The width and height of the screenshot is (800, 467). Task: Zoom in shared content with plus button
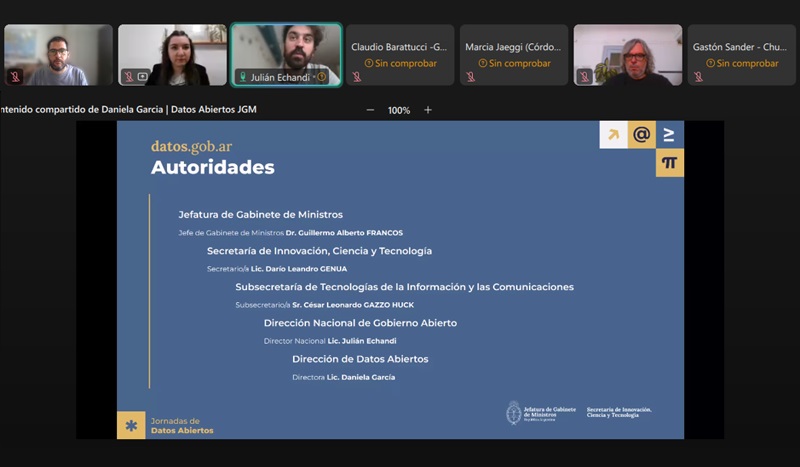tap(428, 110)
